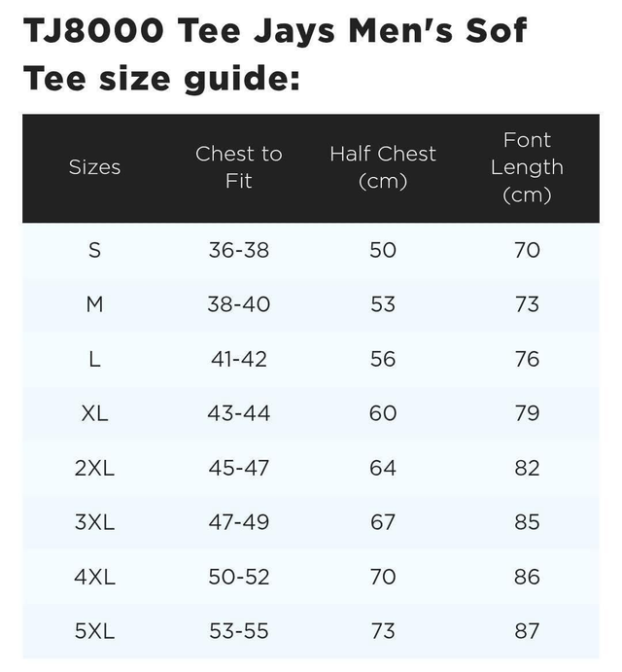Select the "Font Length (cm)" header
622x672 pixels.
click(x=527, y=167)
